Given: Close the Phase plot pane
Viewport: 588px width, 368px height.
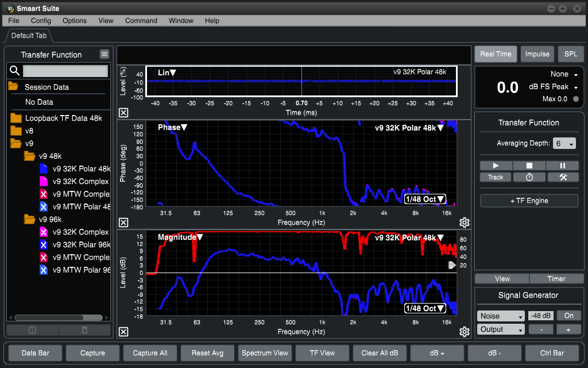Looking at the screenshot, I should click(123, 223).
